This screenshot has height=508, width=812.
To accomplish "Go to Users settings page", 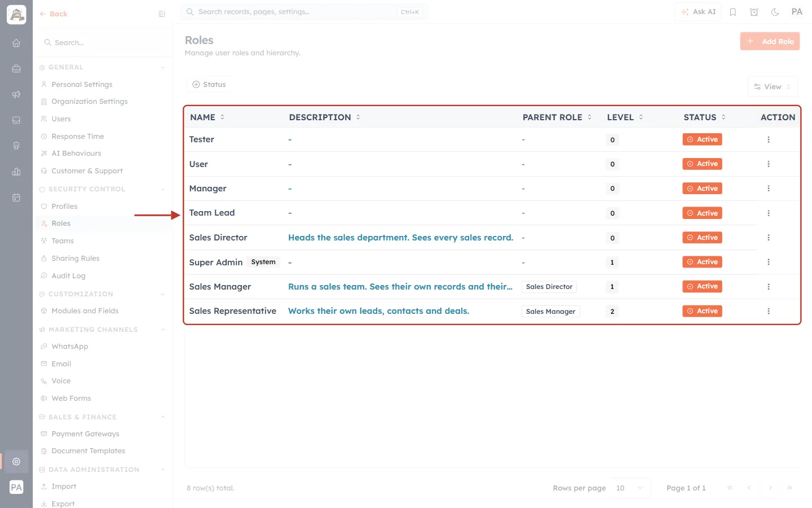I will (61, 119).
